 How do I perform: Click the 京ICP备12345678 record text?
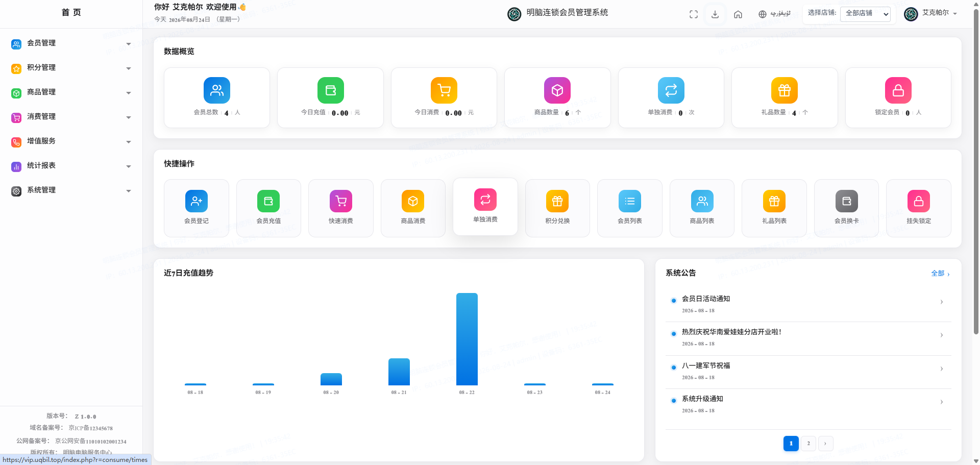coord(90,428)
